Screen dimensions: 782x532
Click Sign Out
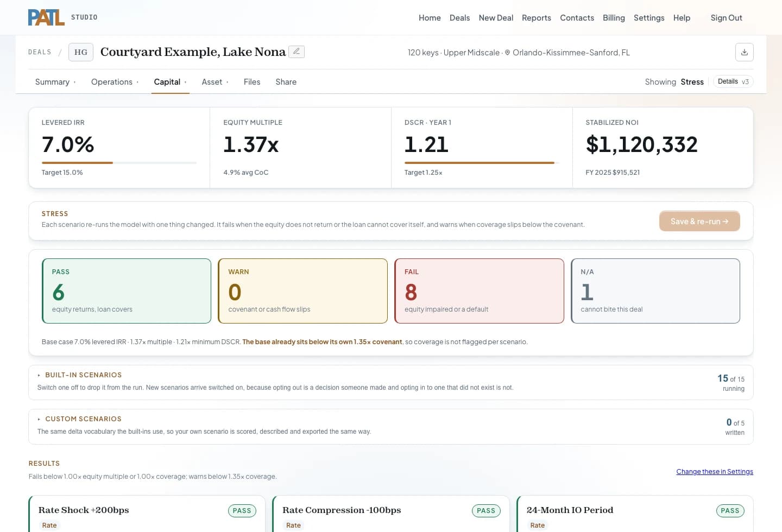tap(726, 18)
